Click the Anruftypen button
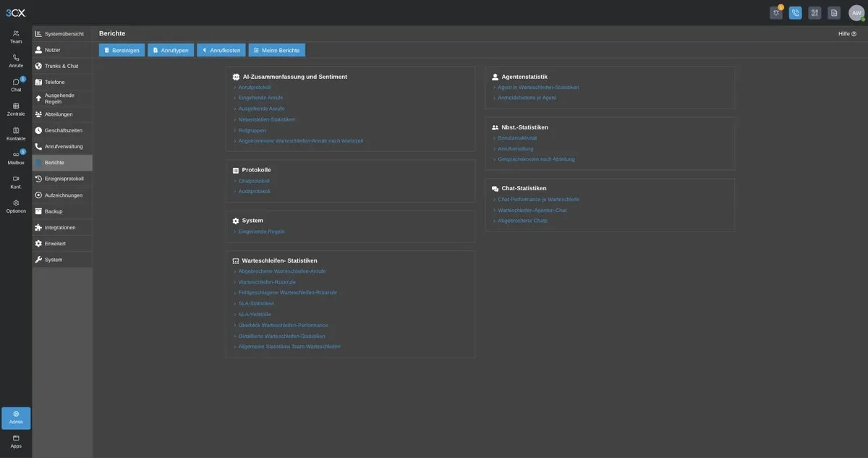Screen dimensions: 868x458 [171, 50]
